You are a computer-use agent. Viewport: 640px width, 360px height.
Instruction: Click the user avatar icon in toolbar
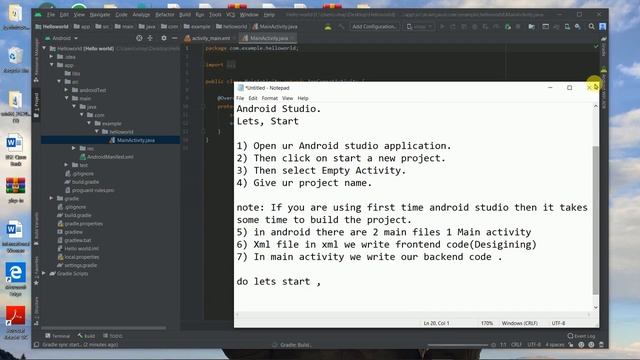[x=602, y=27]
